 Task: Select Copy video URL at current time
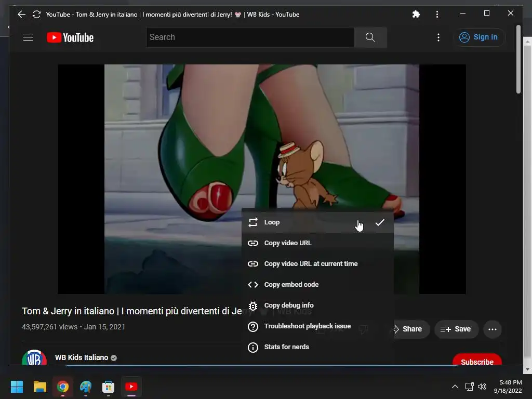317,263
